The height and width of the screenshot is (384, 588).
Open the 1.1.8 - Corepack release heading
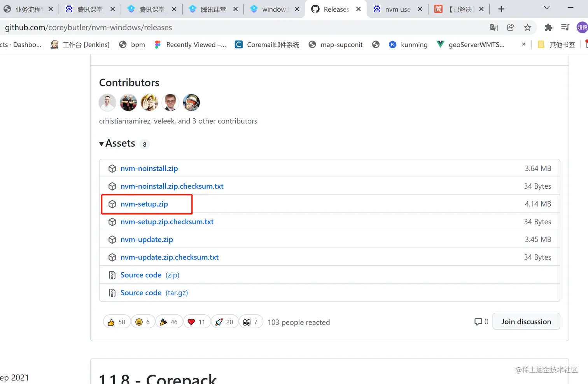coord(157,379)
